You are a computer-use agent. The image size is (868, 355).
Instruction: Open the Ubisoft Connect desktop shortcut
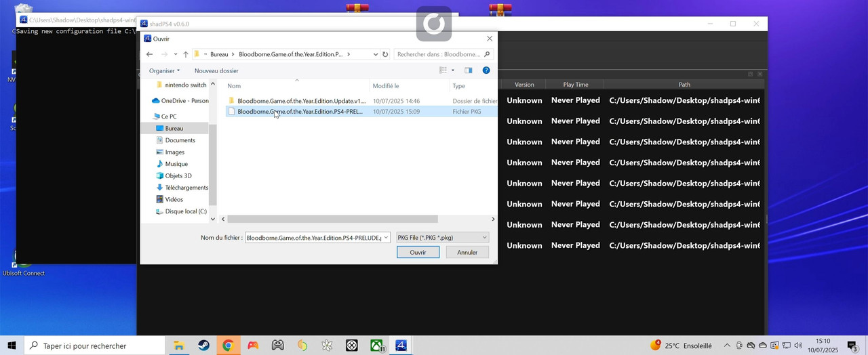pos(24,263)
